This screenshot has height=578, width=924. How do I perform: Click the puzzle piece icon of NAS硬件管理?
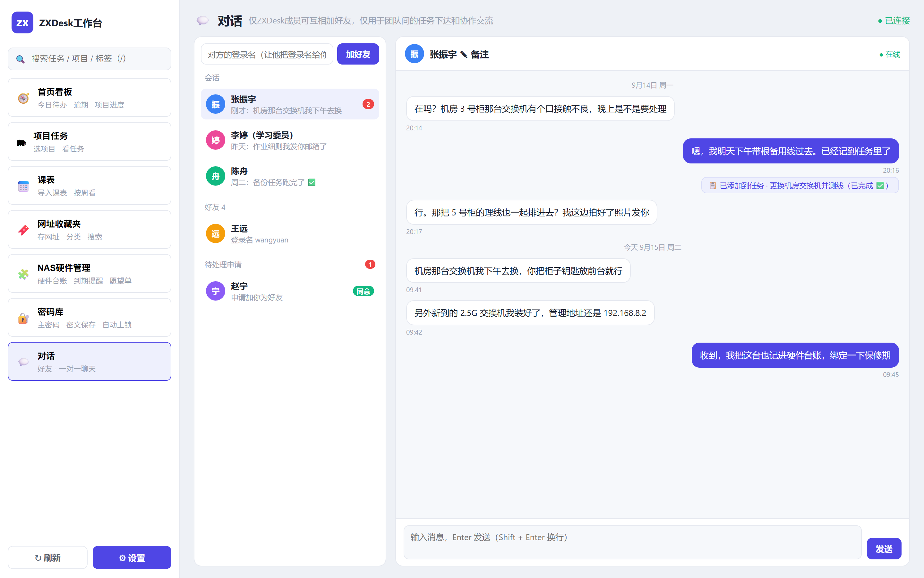pos(23,274)
